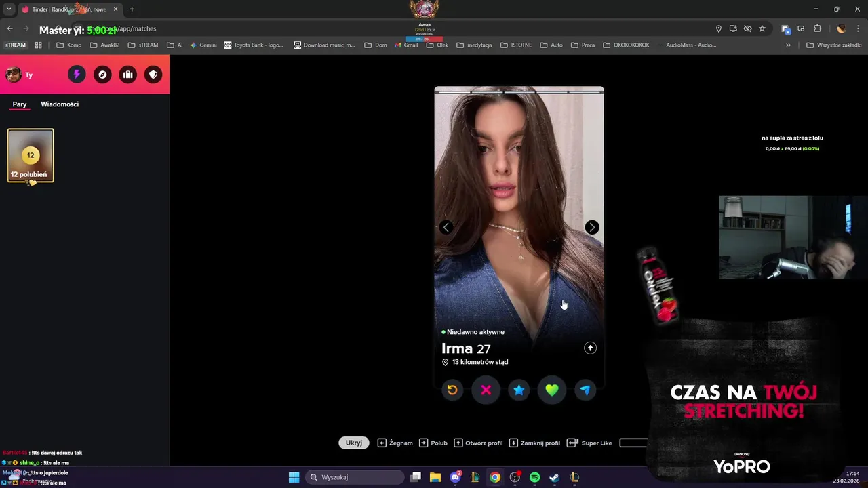Click the location permission icon in address bar
The height and width of the screenshot is (488, 868).
[x=719, y=28]
